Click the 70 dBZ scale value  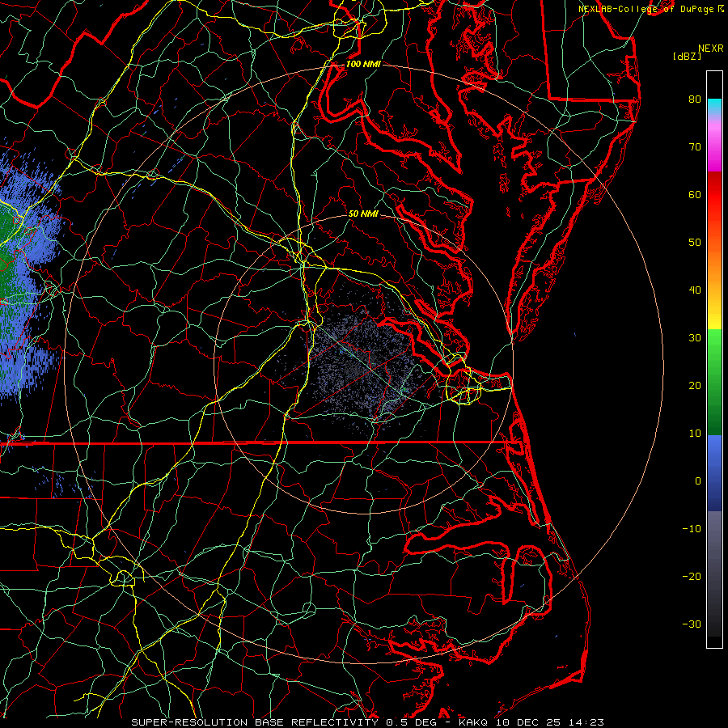[x=695, y=147]
